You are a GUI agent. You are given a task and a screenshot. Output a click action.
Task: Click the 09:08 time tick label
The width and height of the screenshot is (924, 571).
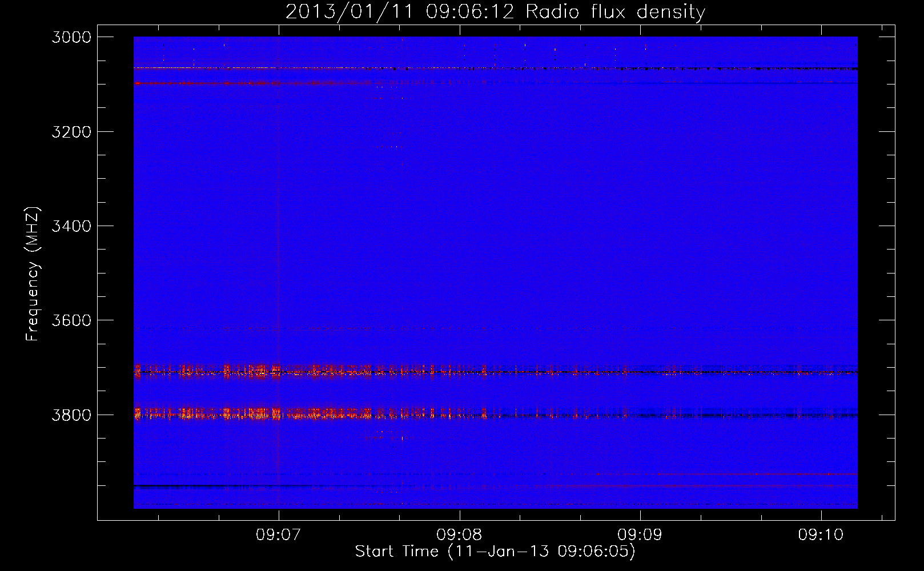(459, 535)
